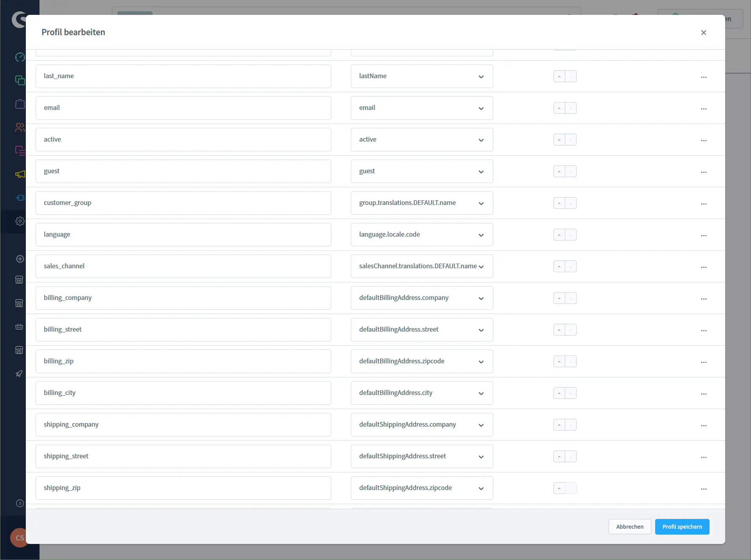Open Settings via the gear icon
The width and height of the screenshot is (751, 560).
click(x=20, y=221)
